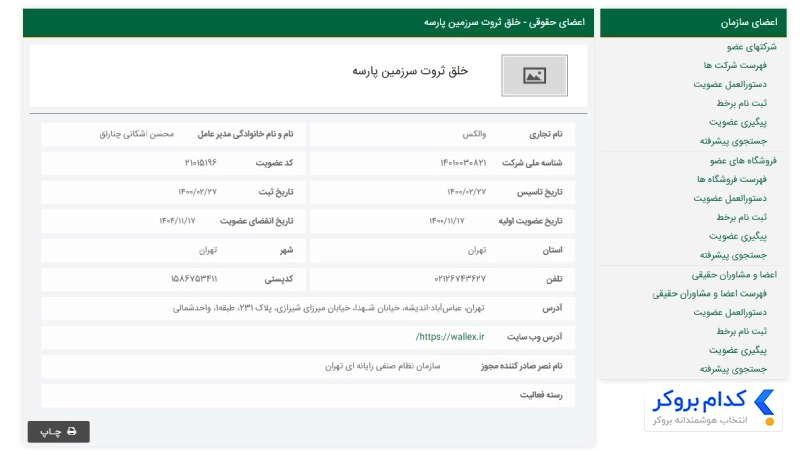Click the کدام بروکر banner text
The width and height of the screenshot is (800, 450).
699,400
